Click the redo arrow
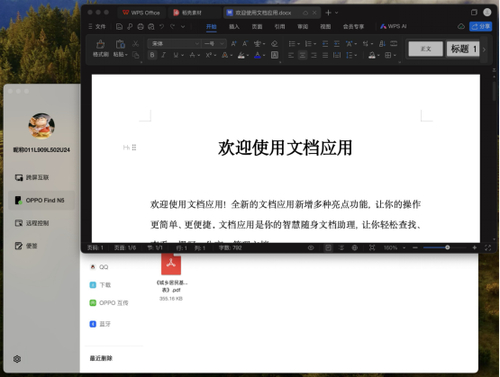500x377 pixels. pyautogui.click(x=173, y=27)
